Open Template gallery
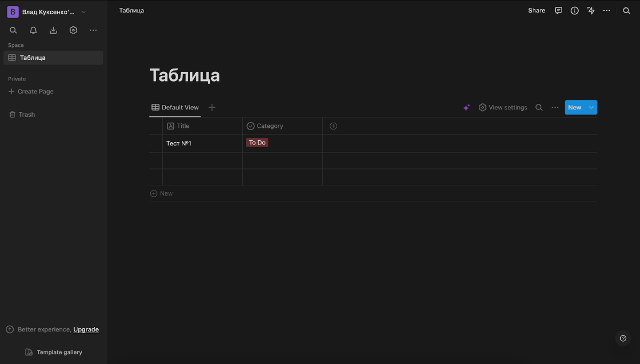 pyautogui.click(x=54, y=352)
